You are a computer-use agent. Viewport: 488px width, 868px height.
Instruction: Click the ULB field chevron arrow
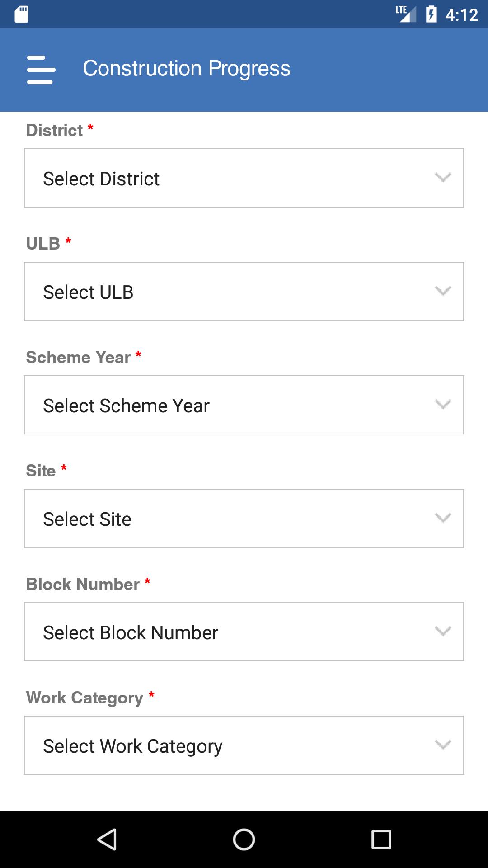(x=442, y=291)
